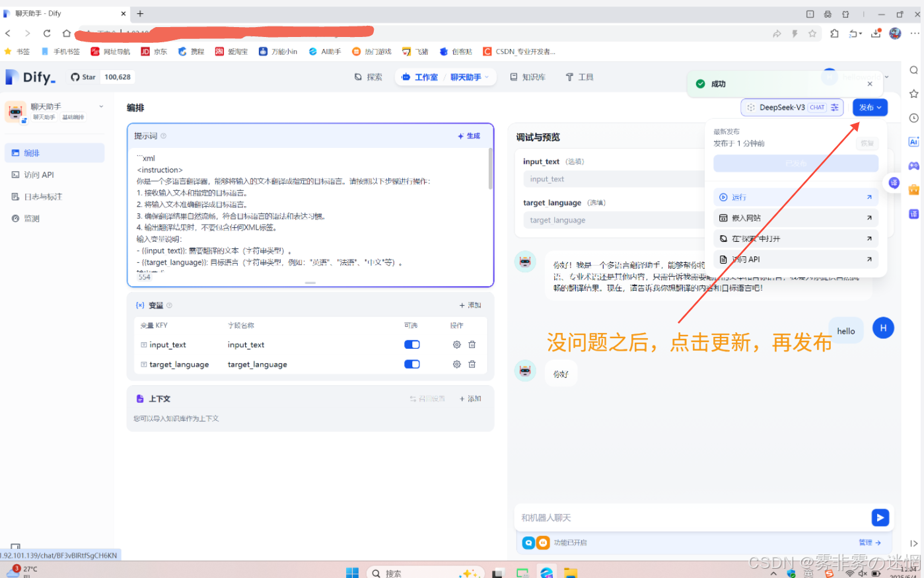
Task: Go to the browser home page
Action: click(x=66, y=33)
